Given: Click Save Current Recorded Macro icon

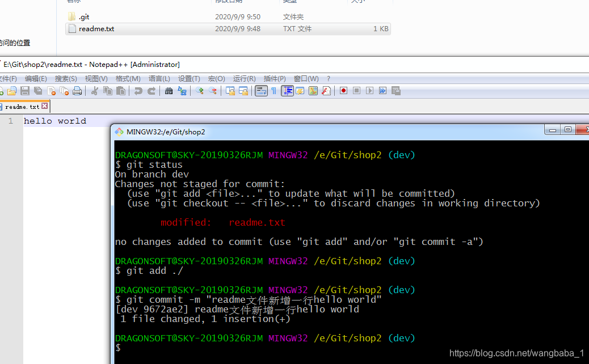Looking at the screenshot, I should (396, 91).
